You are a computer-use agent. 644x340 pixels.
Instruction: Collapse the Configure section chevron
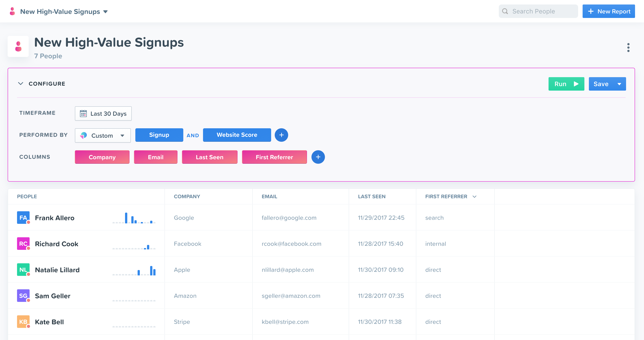pyautogui.click(x=21, y=84)
